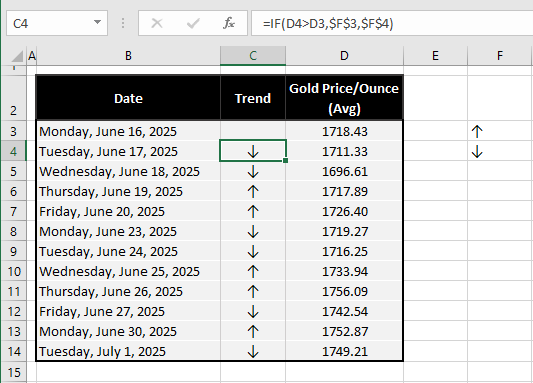Select row 5 header
The width and height of the screenshot is (533, 383).
pos(13,171)
